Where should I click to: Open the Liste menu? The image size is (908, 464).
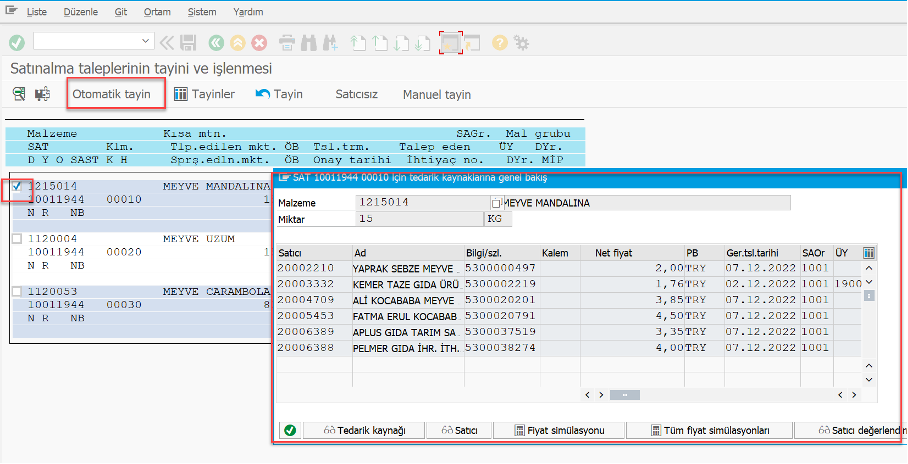(x=35, y=14)
